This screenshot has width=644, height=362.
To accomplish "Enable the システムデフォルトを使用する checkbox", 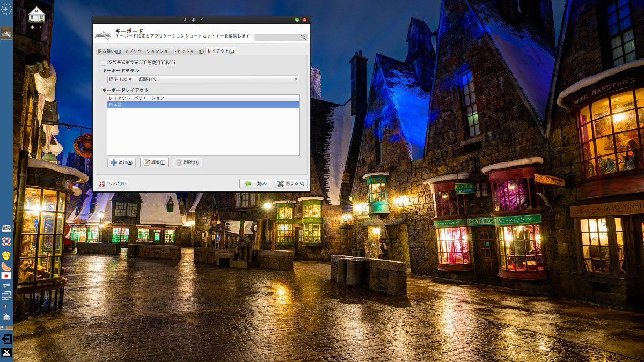I will 104,63.
